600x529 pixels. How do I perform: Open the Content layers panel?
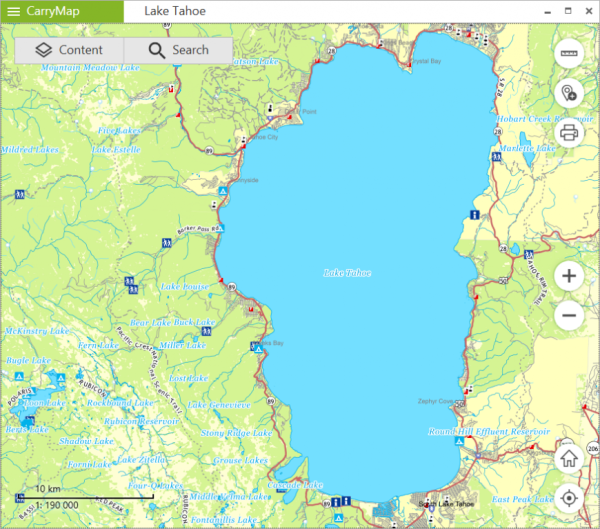(x=69, y=50)
